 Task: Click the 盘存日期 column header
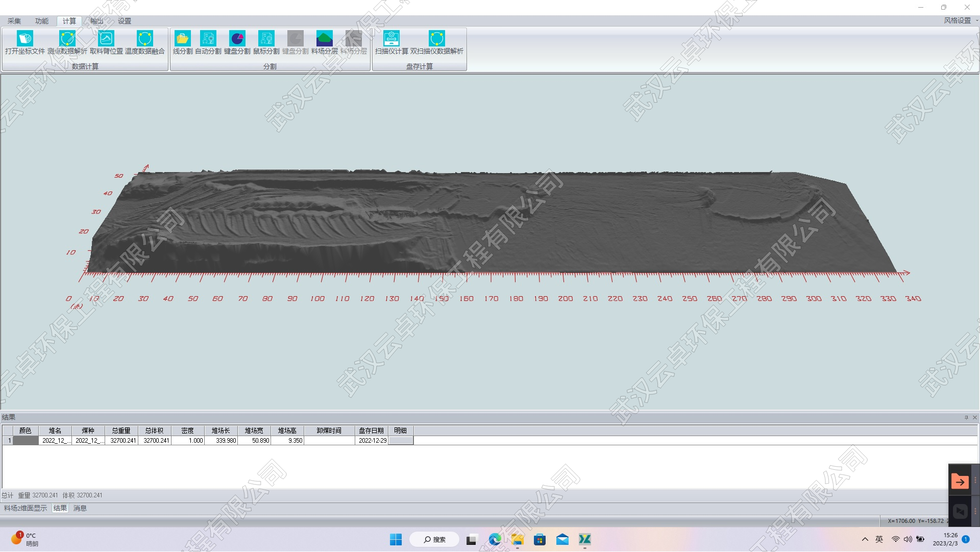click(372, 430)
